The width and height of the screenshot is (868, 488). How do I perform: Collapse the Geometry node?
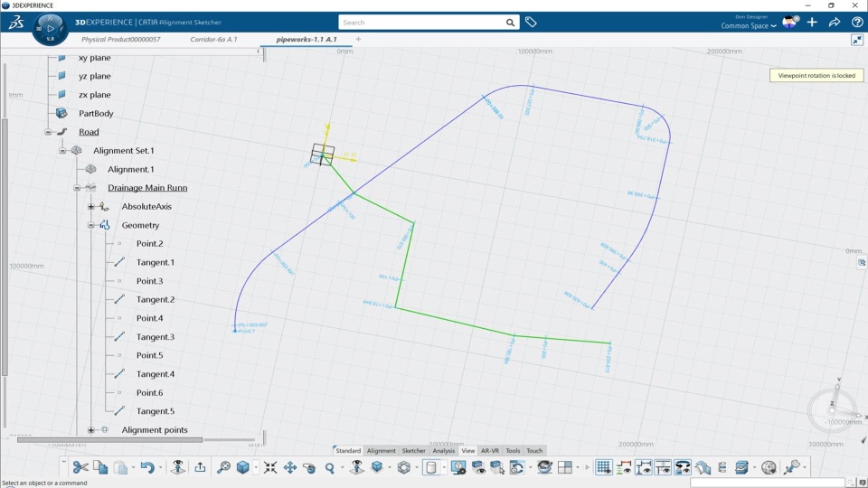coord(91,225)
